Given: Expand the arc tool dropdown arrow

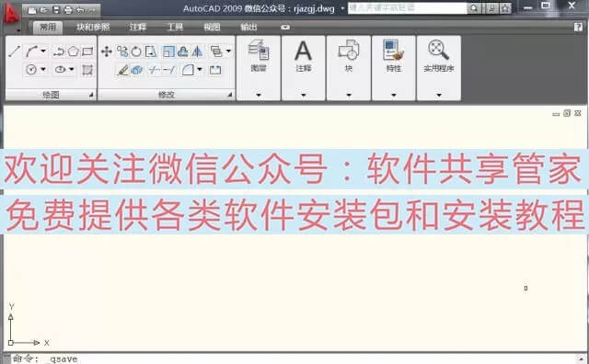Looking at the screenshot, I should pos(43,51).
